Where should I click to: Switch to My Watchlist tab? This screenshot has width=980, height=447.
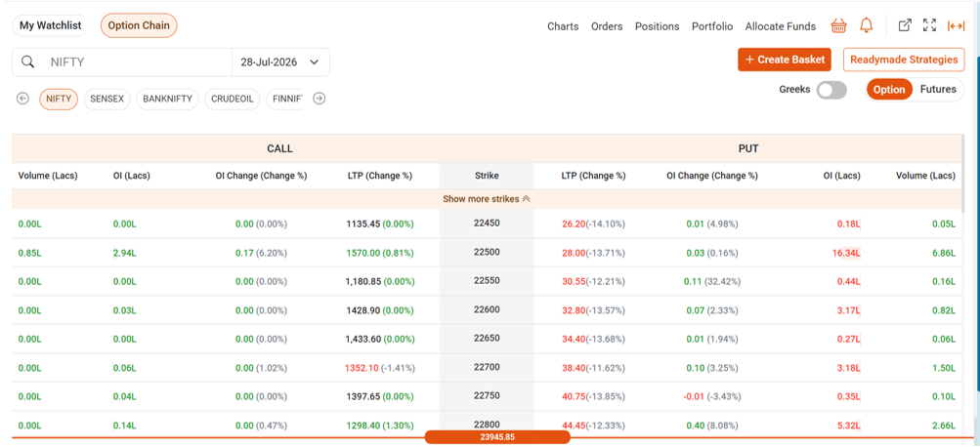pyautogui.click(x=50, y=25)
